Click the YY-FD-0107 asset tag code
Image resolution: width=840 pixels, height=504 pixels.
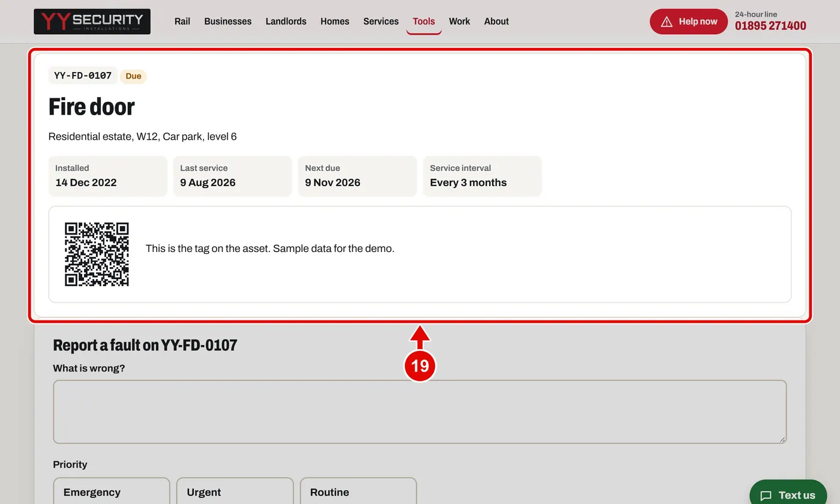click(x=83, y=76)
